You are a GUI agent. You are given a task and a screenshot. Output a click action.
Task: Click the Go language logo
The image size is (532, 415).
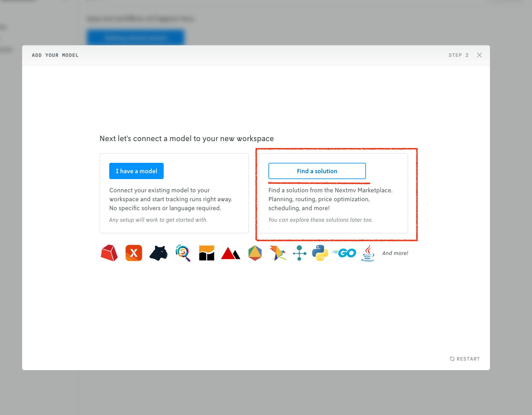pyautogui.click(x=344, y=253)
